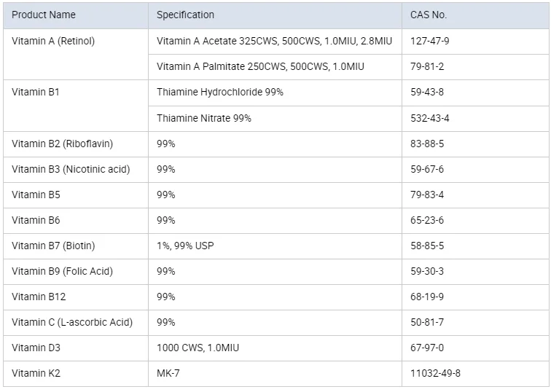Click the 1%, 99% USP Biotin specification

(x=185, y=246)
